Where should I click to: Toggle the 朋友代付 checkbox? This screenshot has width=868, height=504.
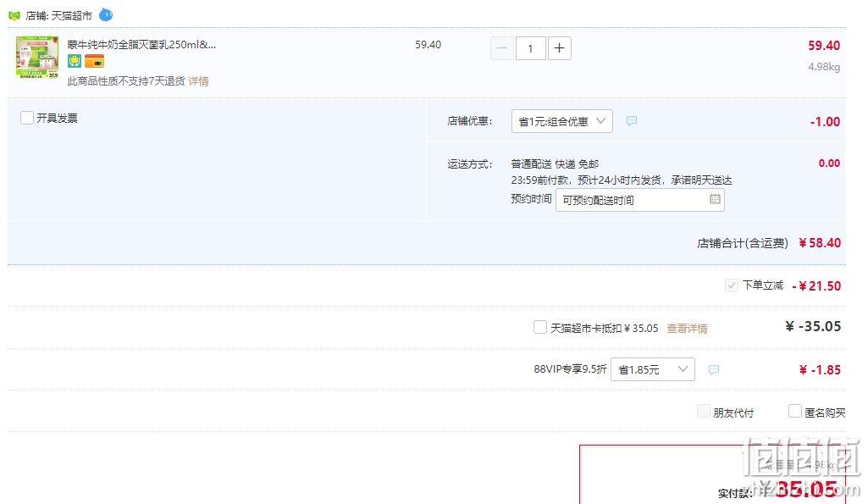(704, 412)
